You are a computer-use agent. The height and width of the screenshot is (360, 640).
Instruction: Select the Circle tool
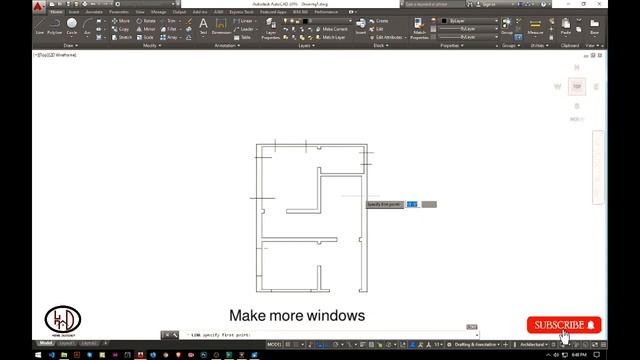pos(72,26)
